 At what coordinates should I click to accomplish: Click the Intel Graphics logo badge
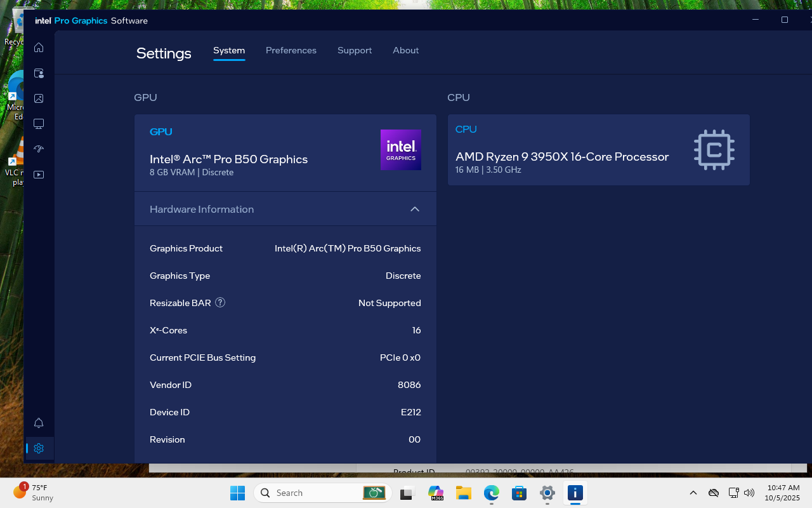(400, 150)
